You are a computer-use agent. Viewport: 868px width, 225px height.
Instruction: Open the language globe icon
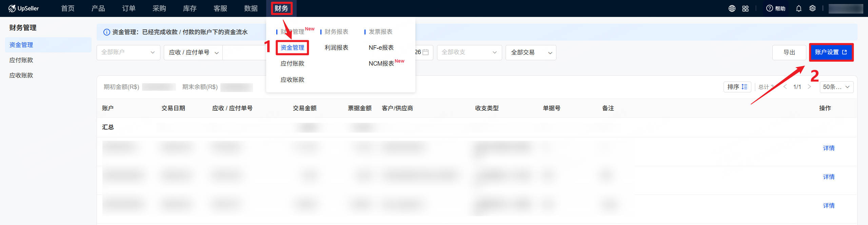[x=732, y=8]
